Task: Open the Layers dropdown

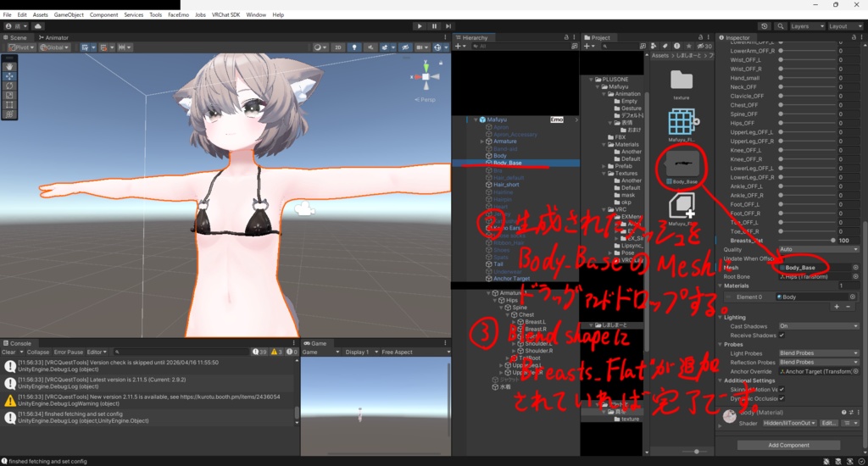Action: (808, 26)
